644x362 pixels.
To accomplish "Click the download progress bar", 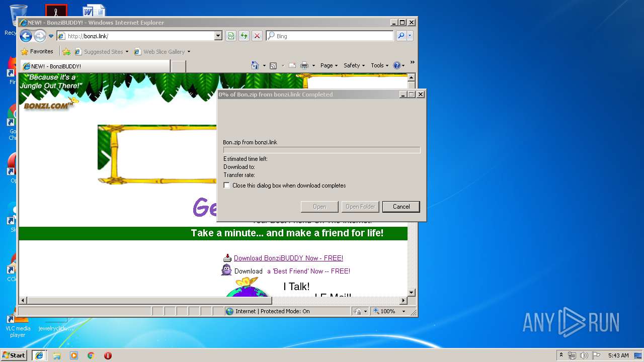I will [321, 150].
